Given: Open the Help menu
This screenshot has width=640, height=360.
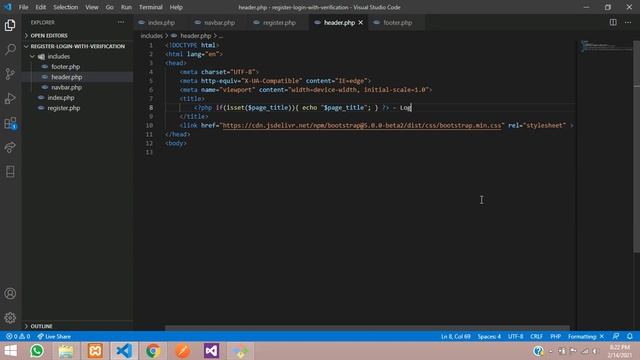Looking at the screenshot, I should pos(176,7).
